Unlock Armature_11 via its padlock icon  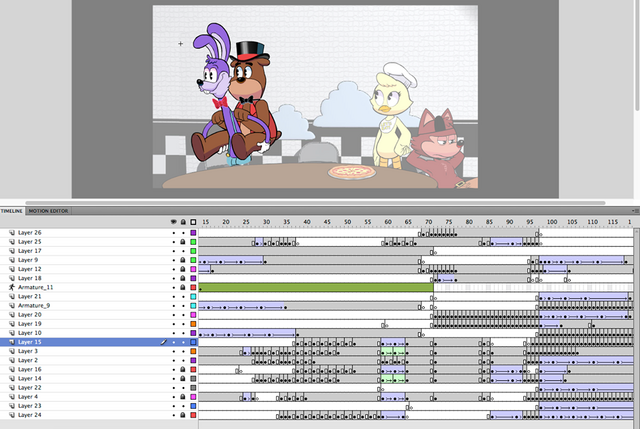[183, 287]
